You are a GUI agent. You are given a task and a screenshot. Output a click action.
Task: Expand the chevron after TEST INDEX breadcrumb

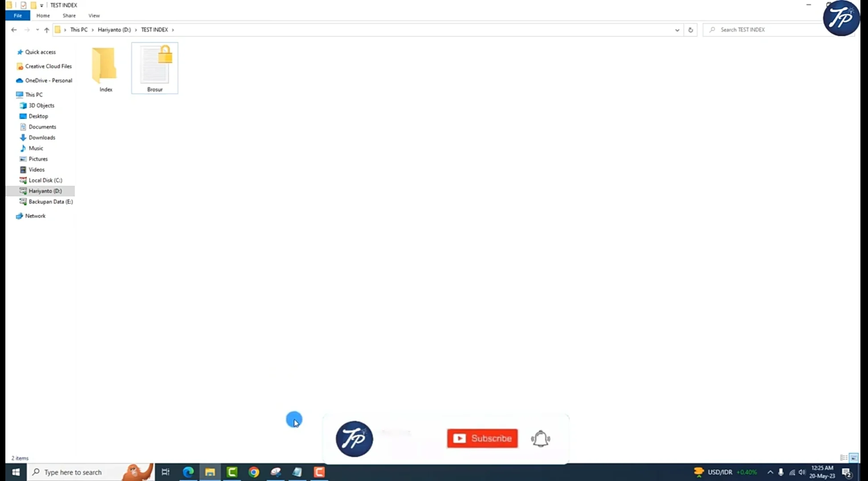point(173,30)
